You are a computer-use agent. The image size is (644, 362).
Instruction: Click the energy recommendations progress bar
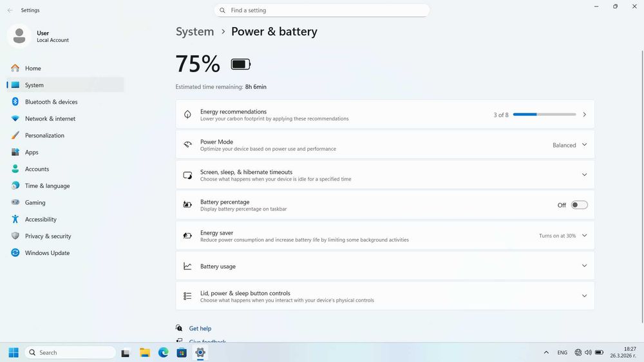click(x=544, y=115)
